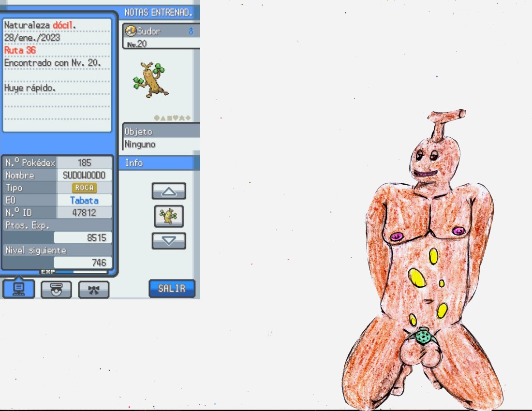Click the species name SUDOWOODO
The height and width of the screenshot is (411, 532).
[x=84, y=176]
